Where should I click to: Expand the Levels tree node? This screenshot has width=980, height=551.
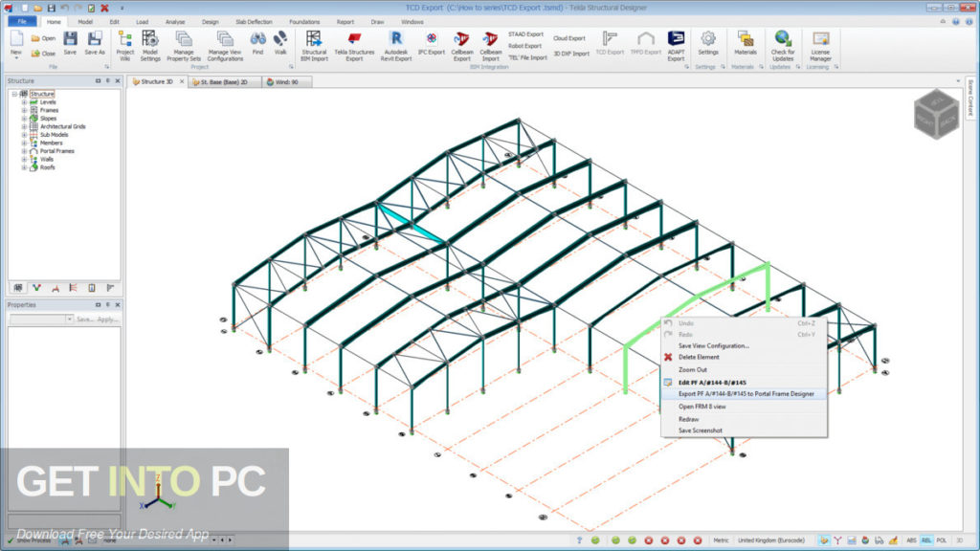[x=24, y=101]
